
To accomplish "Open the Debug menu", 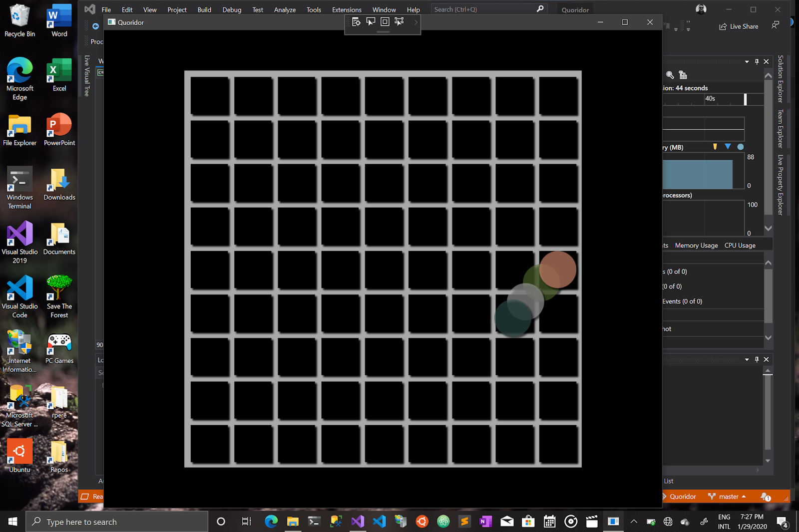I will click(231, 9).
